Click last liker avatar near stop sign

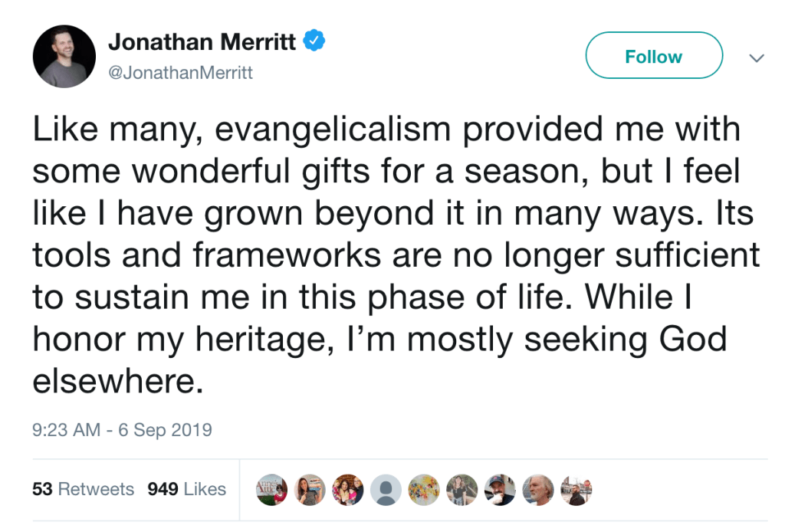(x=576, y=490)
